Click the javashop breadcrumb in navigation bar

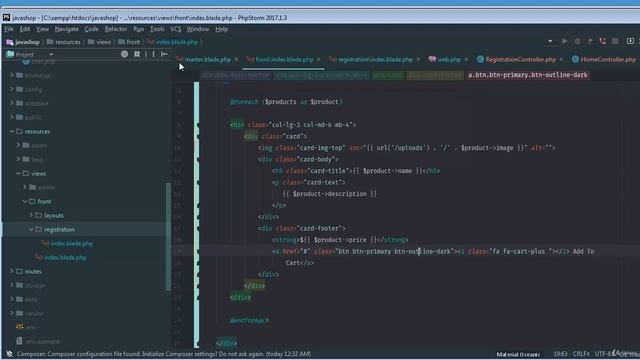(x=23, y=42)
